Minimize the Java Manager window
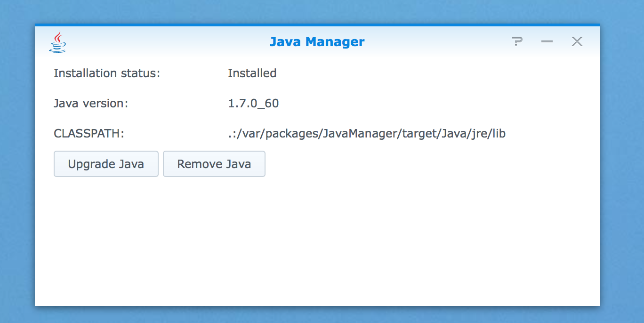The width and height of the screenshot is (644, 323). point(547,41)
